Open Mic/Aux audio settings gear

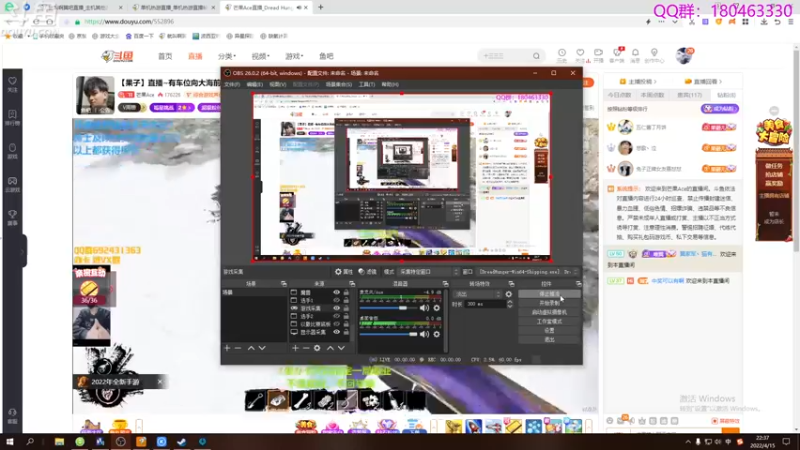(x=437, y=308)
